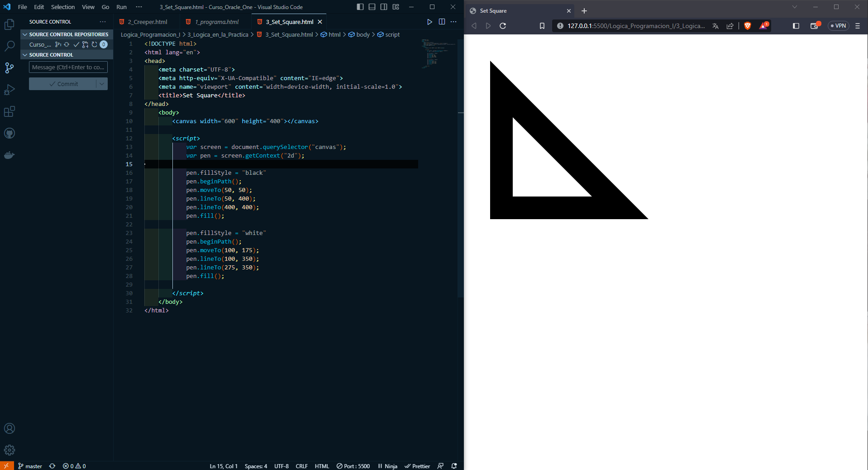Image resolution: width=868 pixels, height=470 pixels.
Task: Toggle the browser sidebar panel
Action: 796,26
